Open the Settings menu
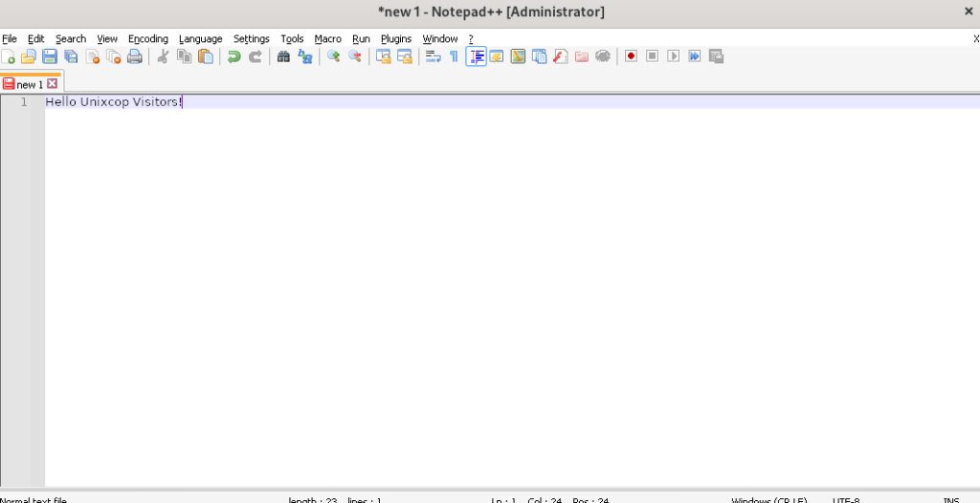 pos(252,39)
